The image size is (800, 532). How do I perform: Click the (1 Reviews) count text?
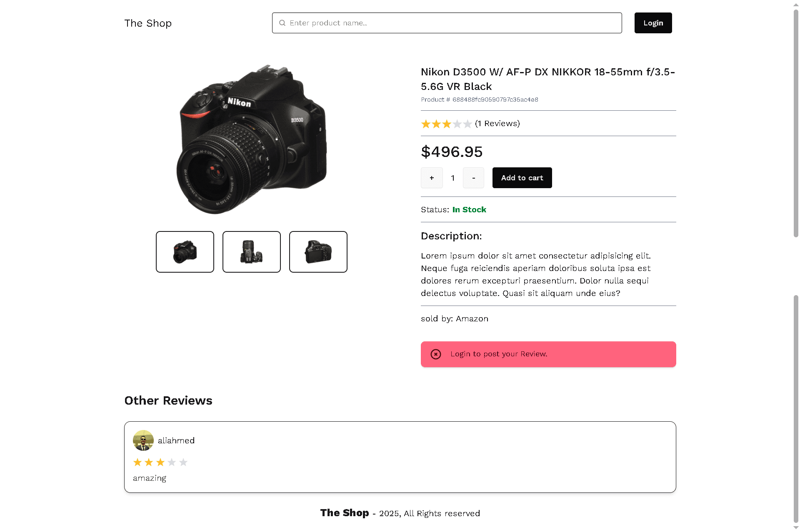(x=497, y=124)
